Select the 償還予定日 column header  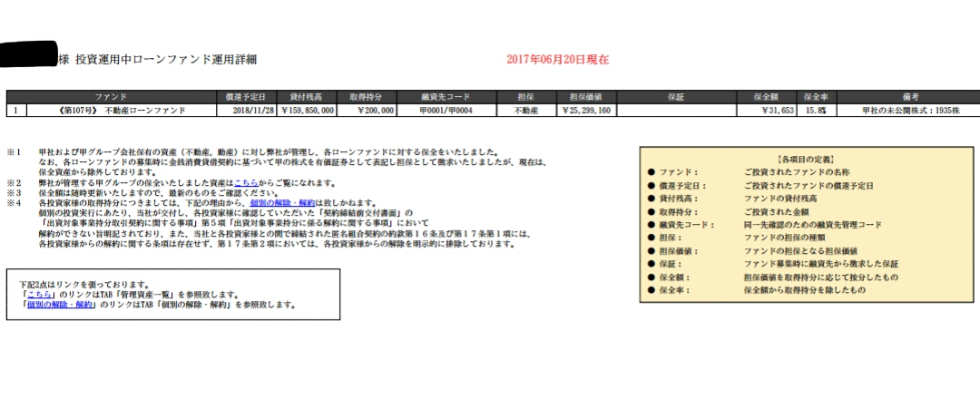(245, 96)
